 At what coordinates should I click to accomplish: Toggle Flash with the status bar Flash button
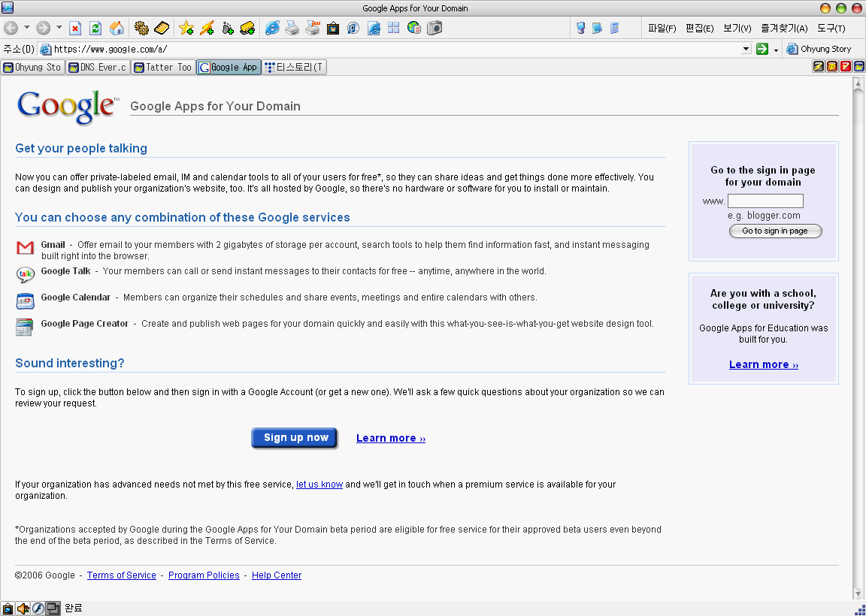[x=38, y=608]
